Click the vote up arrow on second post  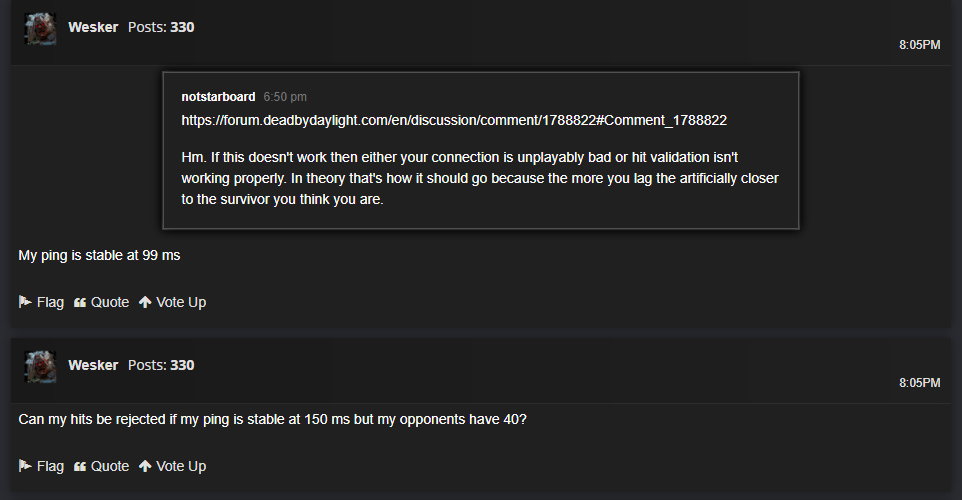(145, 466)
